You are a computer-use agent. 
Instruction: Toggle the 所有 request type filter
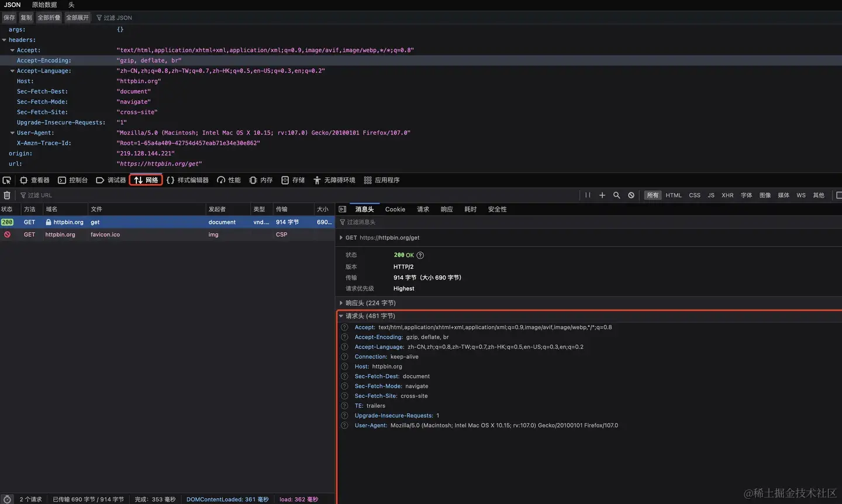[x=653, y=195]
